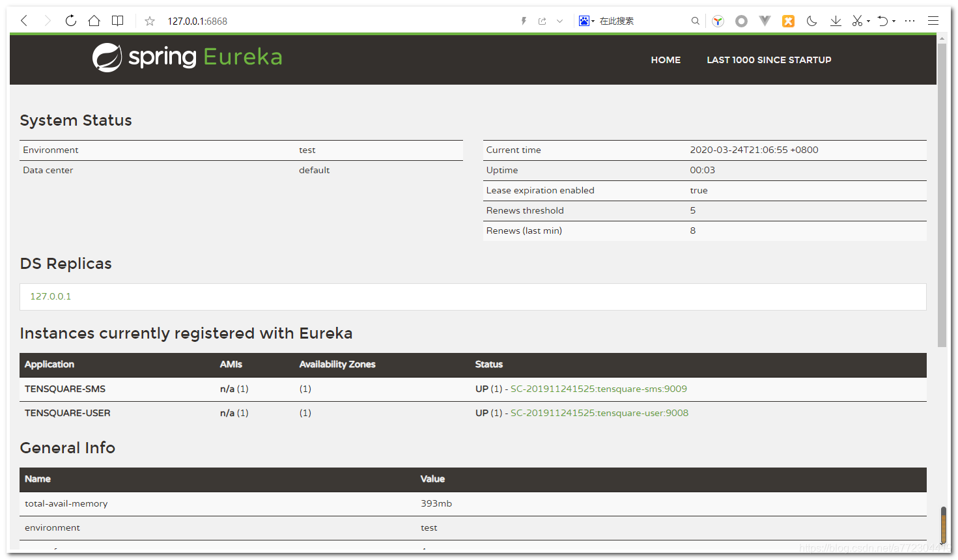Image resolution: width=958 pixels, height=560 pixels.
Task: Click the search magnifier icon
Action: point(695,20)
